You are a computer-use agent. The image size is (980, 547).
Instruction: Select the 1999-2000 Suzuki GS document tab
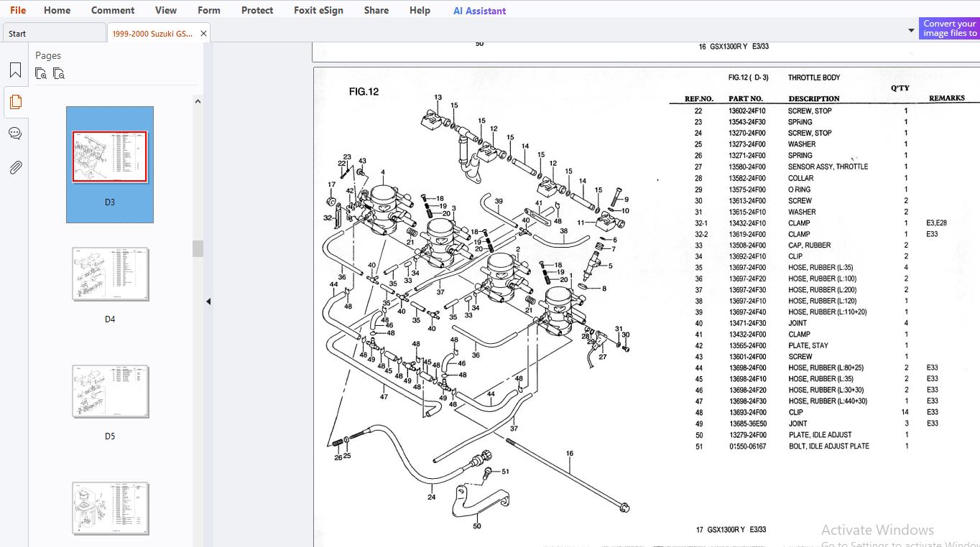click(152, 33)
